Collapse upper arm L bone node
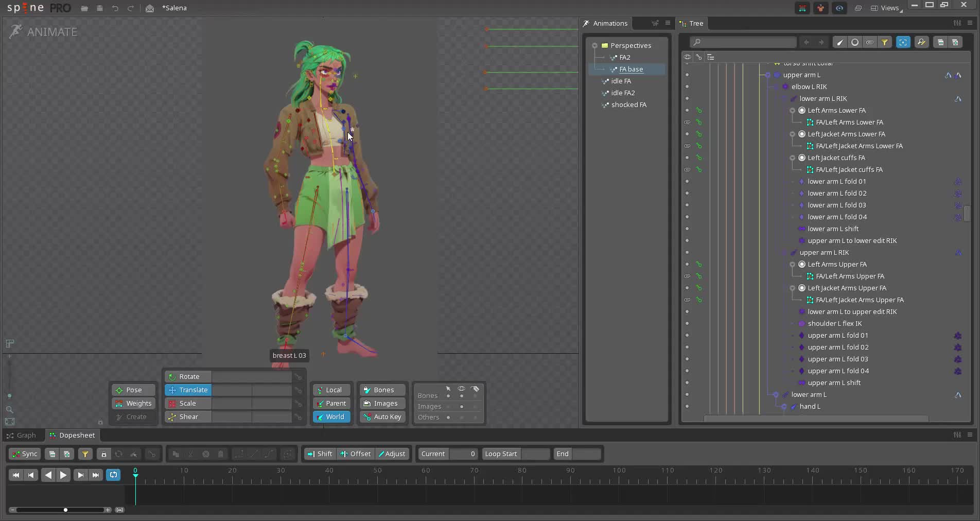980x521 pixels. point(768,75)
